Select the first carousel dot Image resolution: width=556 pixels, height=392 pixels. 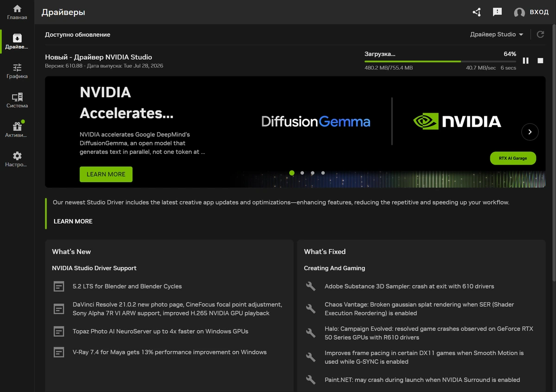point(292,173)
